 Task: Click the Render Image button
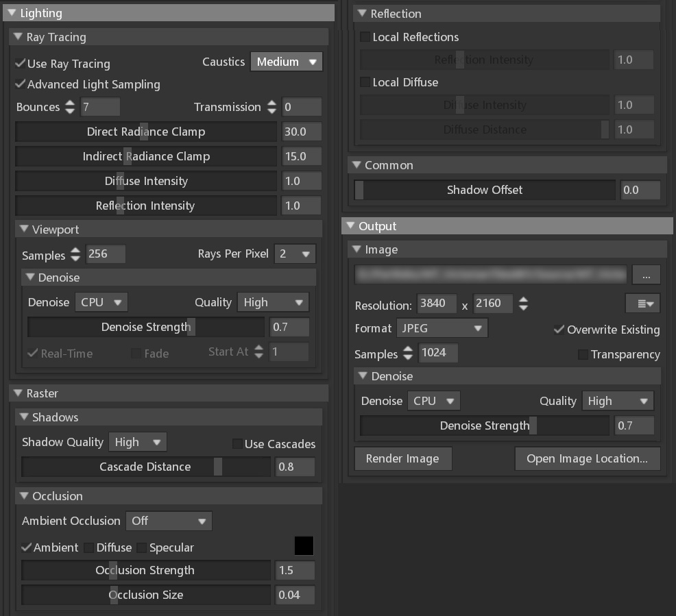coord(402,458)
